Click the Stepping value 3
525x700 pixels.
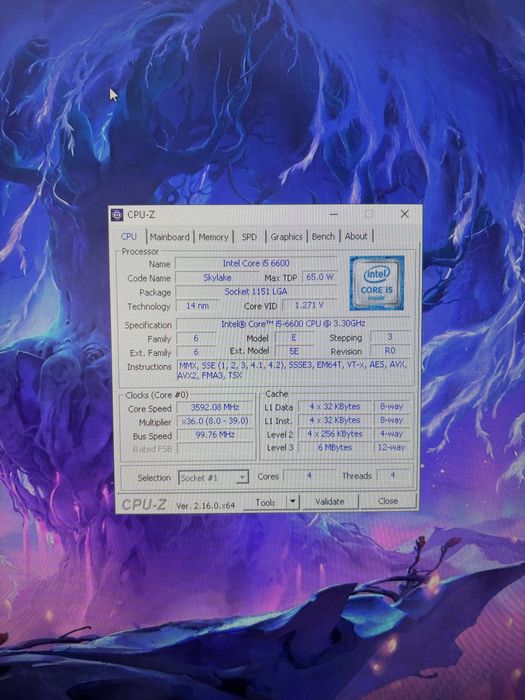coord(390,337)
